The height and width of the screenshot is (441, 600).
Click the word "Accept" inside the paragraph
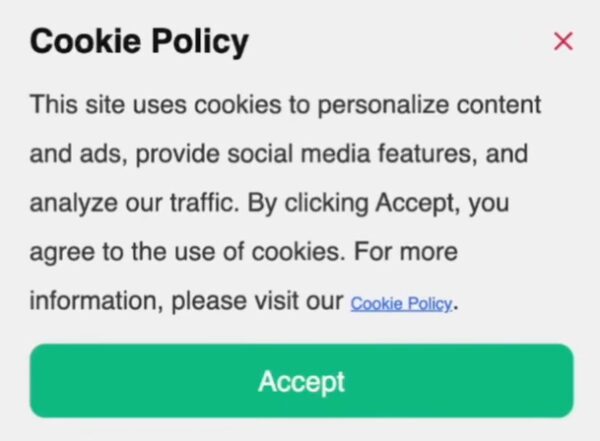click(x=413, y=204)
